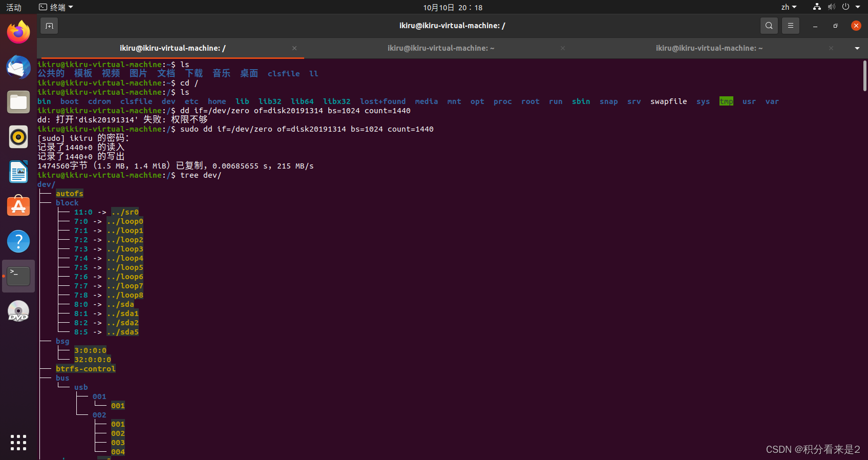The width and height of the screenshot is (868, 460).
Task: Switch to the second terminal tab
Action: click(441, 48)
